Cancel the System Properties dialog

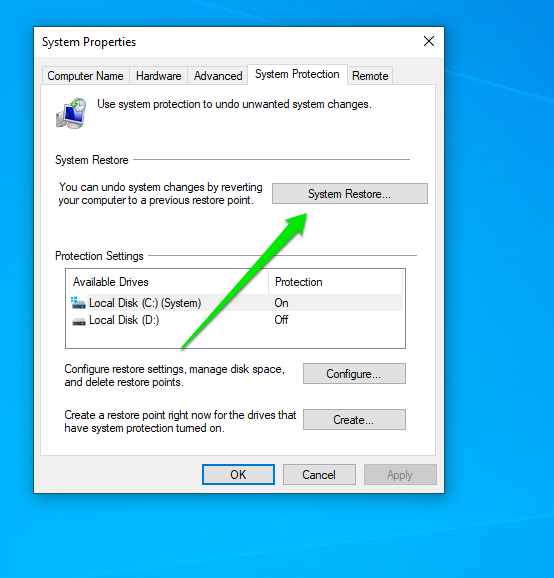pyautogui.click(x=319, y=474)
